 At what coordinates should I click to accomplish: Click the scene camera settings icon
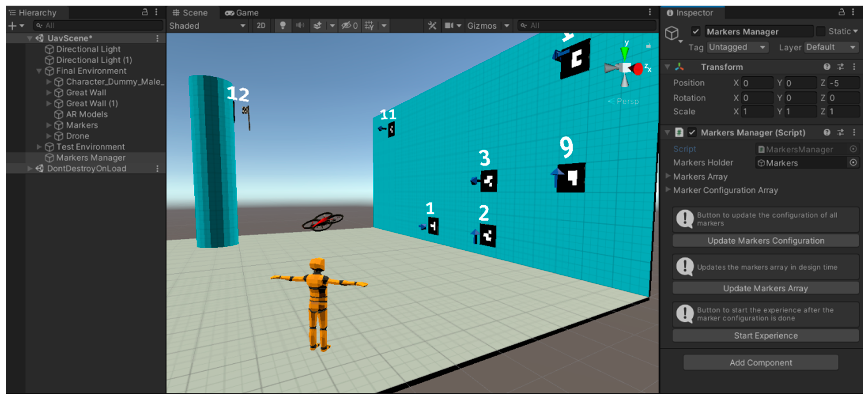click(x=449, y=26)
